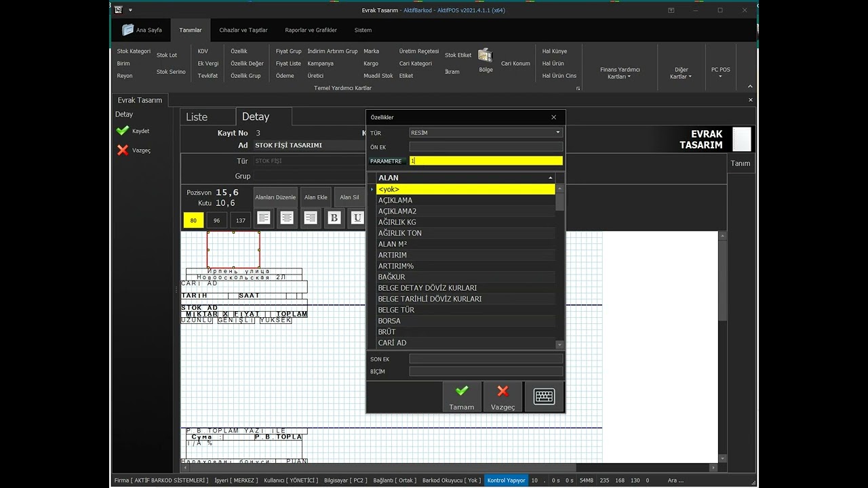This screenshot has height=488, width=868.
Task: Click the SON EK input field
Action: 486,359
